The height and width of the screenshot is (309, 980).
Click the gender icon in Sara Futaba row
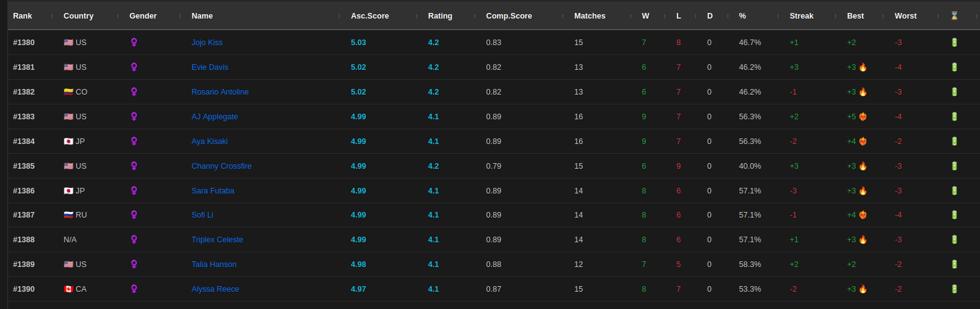point(134,191)
